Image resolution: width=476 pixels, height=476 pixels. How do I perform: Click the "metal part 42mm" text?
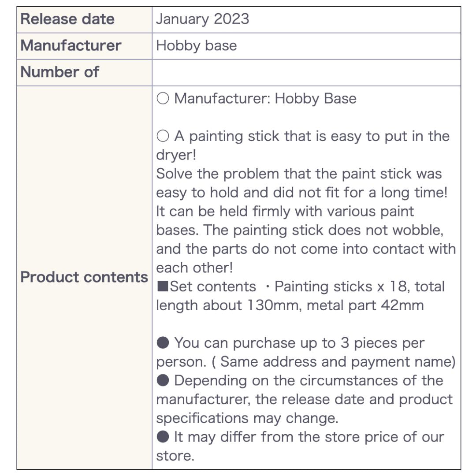(x=365, y=305)
